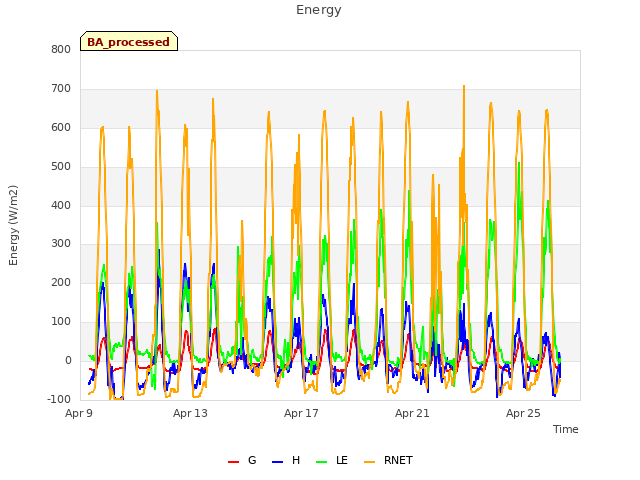Click the Apr 25 x-axis tick label

pyautogui.click(x=523, y=413)
